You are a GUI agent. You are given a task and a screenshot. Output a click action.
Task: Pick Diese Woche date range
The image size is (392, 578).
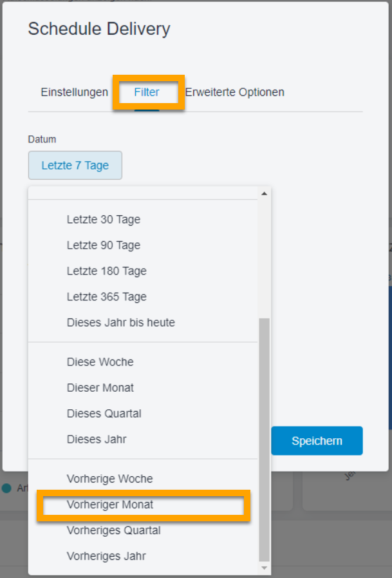pos(100,362)
